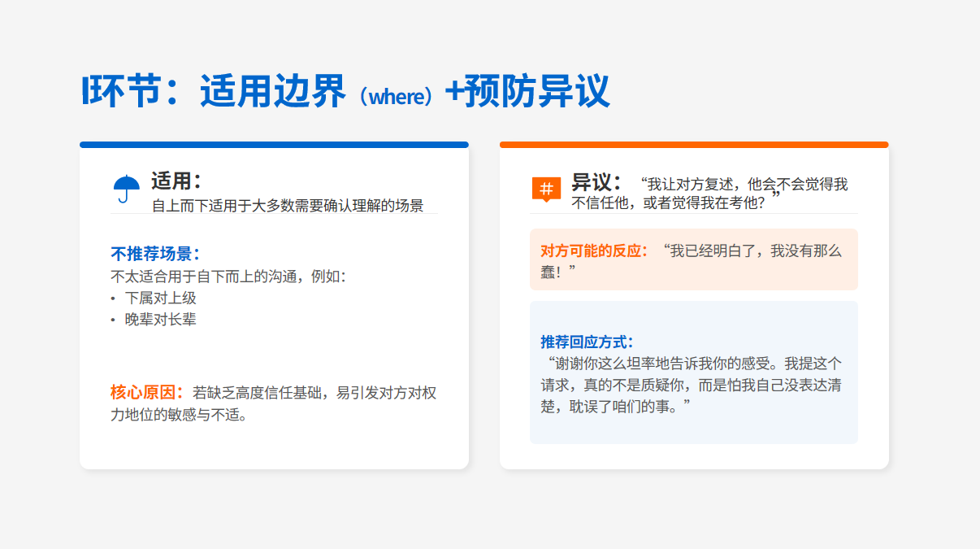The width and height of the screenshot is (980, 549).
Task: Click '+预防异议' in the title
Action: pos(527,91)
